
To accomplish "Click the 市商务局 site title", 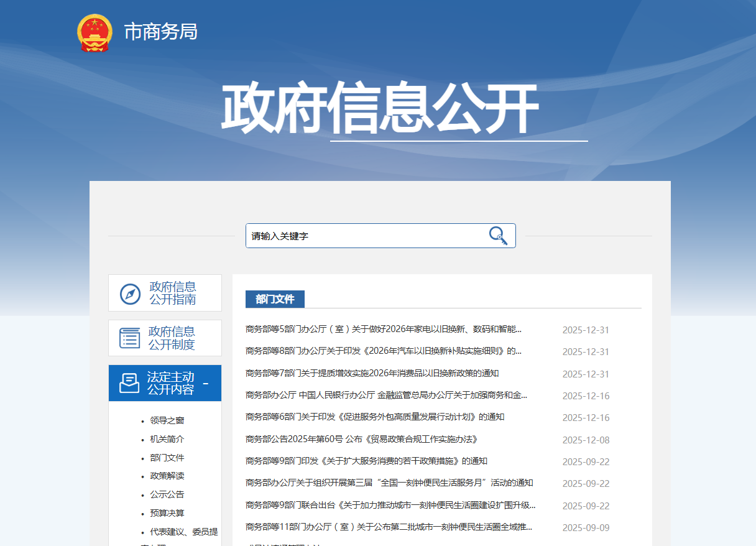I will 161,32.
